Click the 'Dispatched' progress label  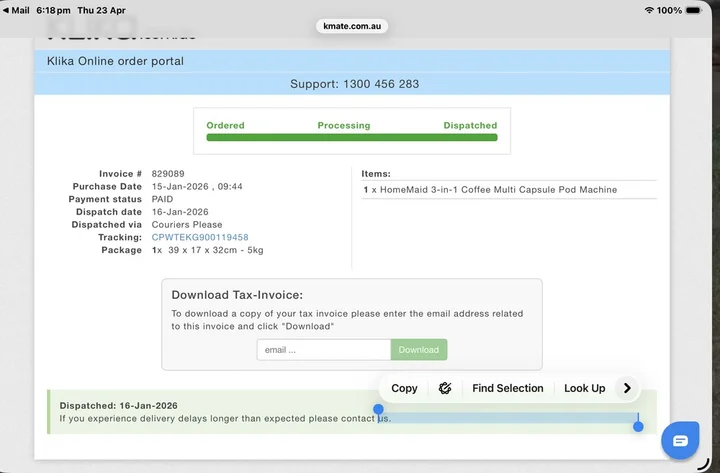pos(470,125)
